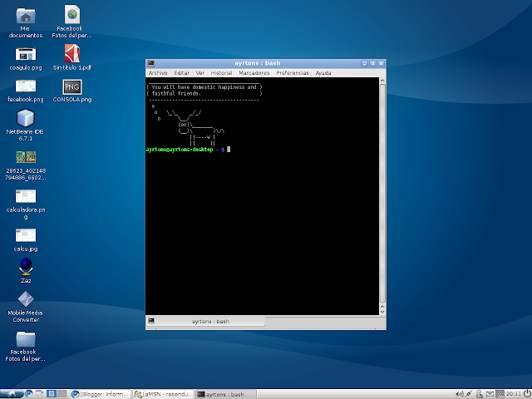Click the mail envelope icon in system tray
This screenshot has height=399, width=532.
pyautogui.click(x=490, y=394)
